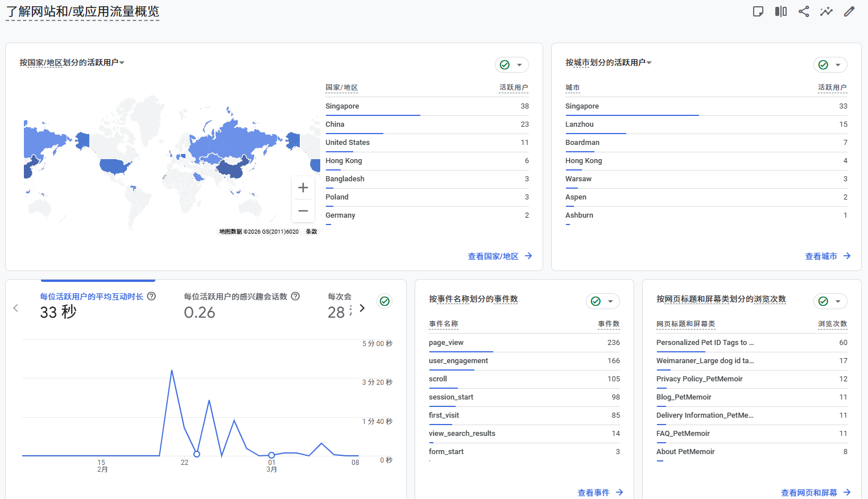Zoom out on the world map
Viewport: 868px width, 499px height.
click(303, 211)
